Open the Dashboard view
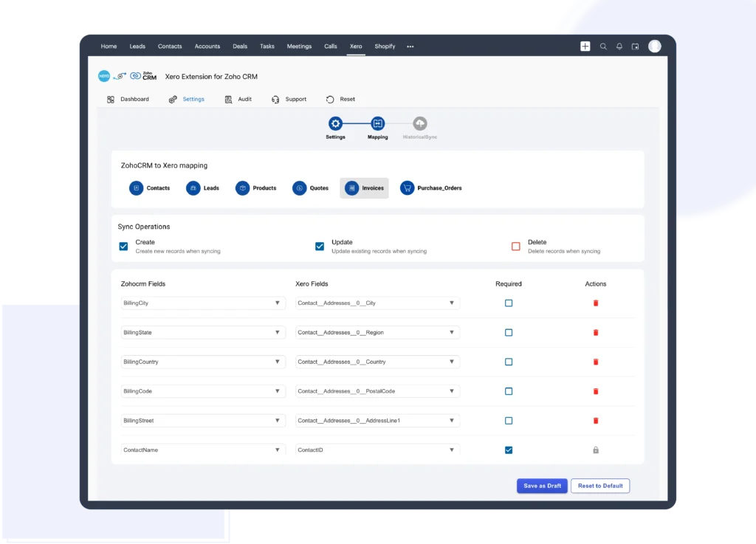Screen dimensions: 756x544 pos(128,98)
